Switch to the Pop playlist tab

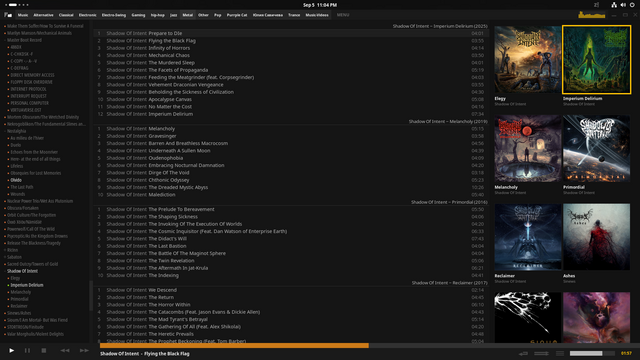click(218, 15)
